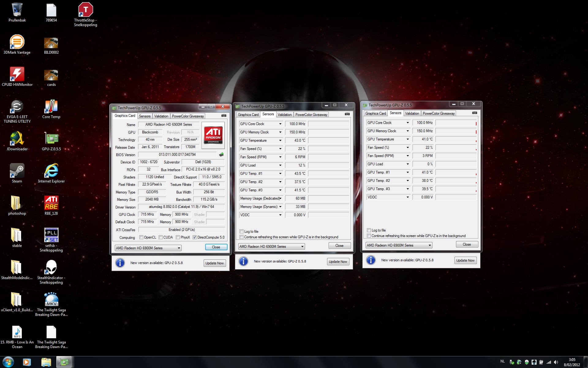Screen dimensions: 588x368
Task: Enable Log to file in middle window
Action: pyautogui.click(x=242, y=232)
